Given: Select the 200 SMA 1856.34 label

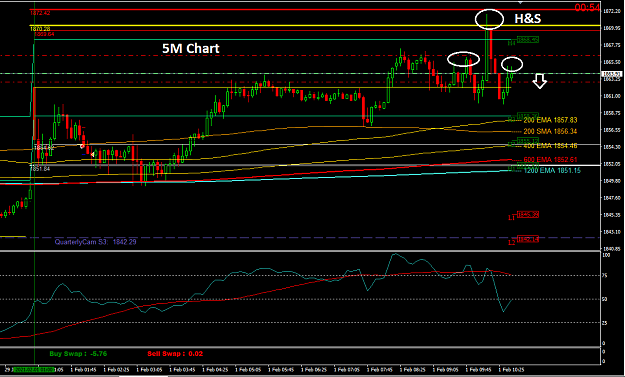Looking at the screenshot, I should click(x=550, y=131).
